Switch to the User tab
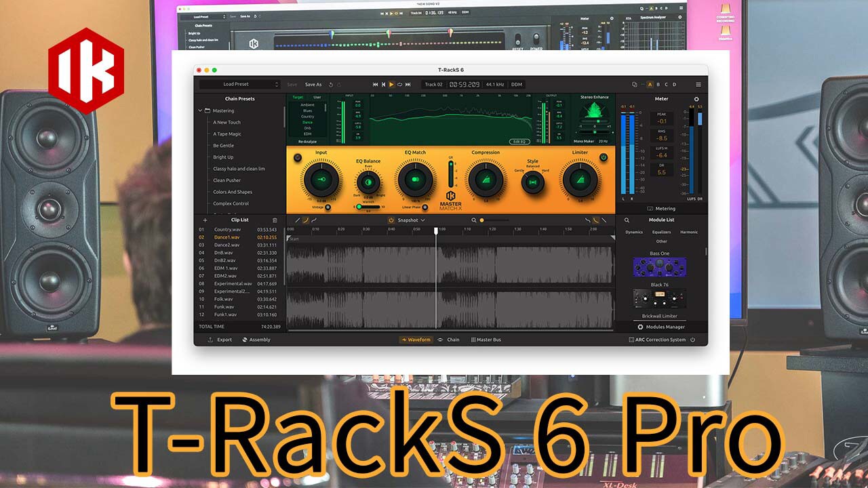The height and width of the screenshot is (488, 868). tap(317, 97)
